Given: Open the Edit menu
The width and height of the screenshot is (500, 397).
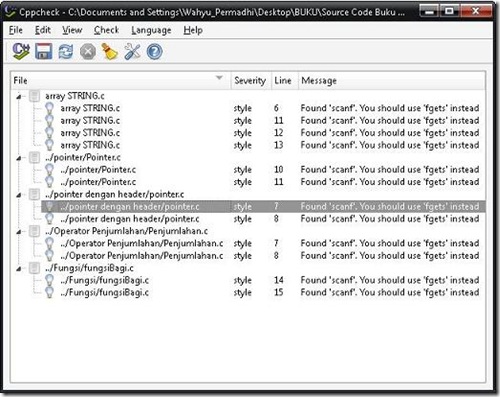Looking at the screenshot, I should (43, 30).
